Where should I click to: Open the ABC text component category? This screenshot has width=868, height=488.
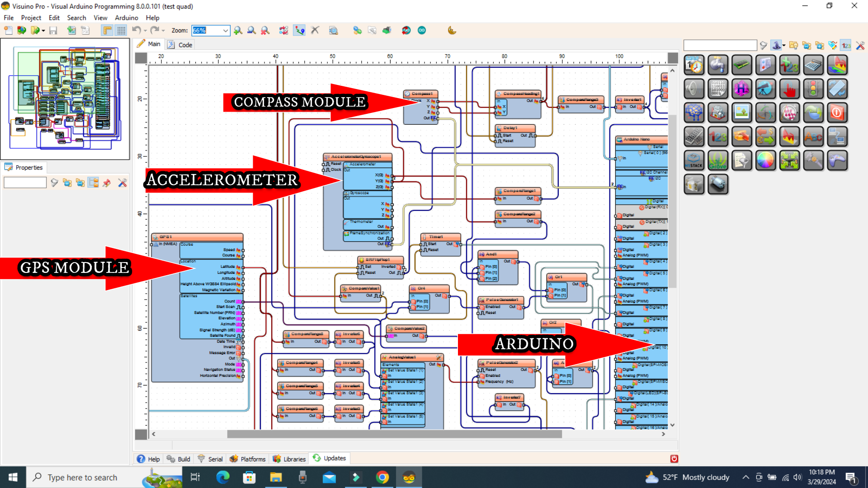[x=813, y=136]
